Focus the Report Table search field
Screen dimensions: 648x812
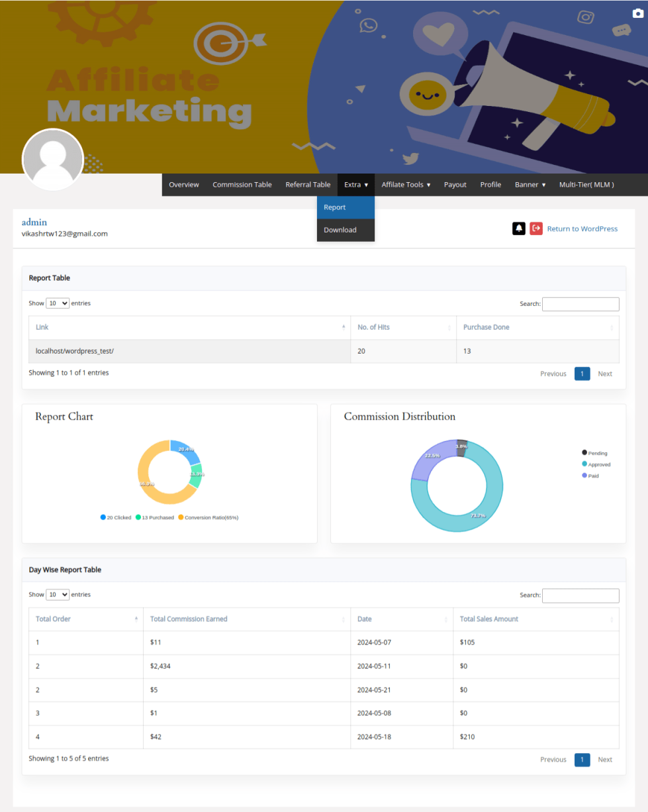coord(580,304)
